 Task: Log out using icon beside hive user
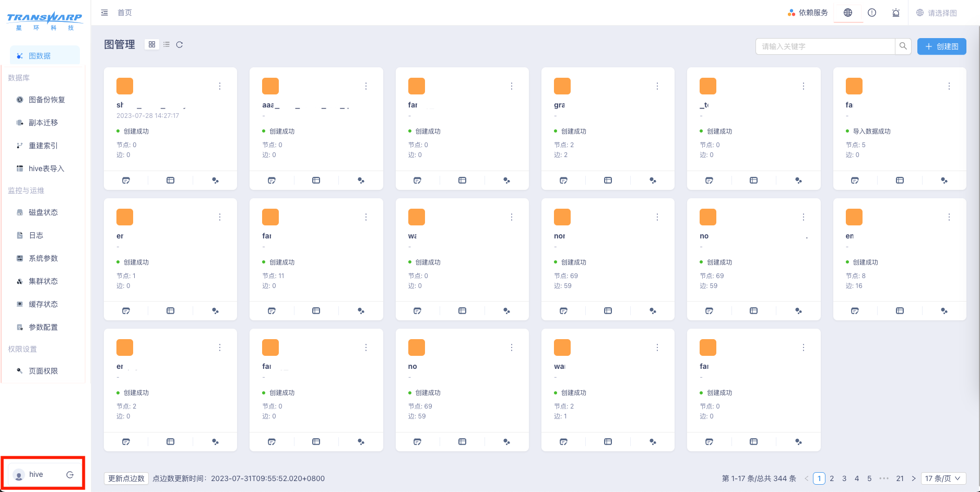(x=70, y=474)
